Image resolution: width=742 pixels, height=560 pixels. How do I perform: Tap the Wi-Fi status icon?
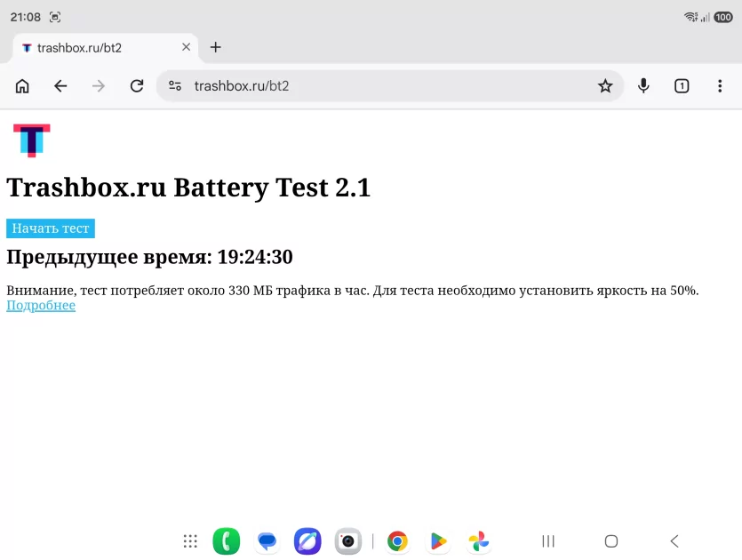coord(690,18)
